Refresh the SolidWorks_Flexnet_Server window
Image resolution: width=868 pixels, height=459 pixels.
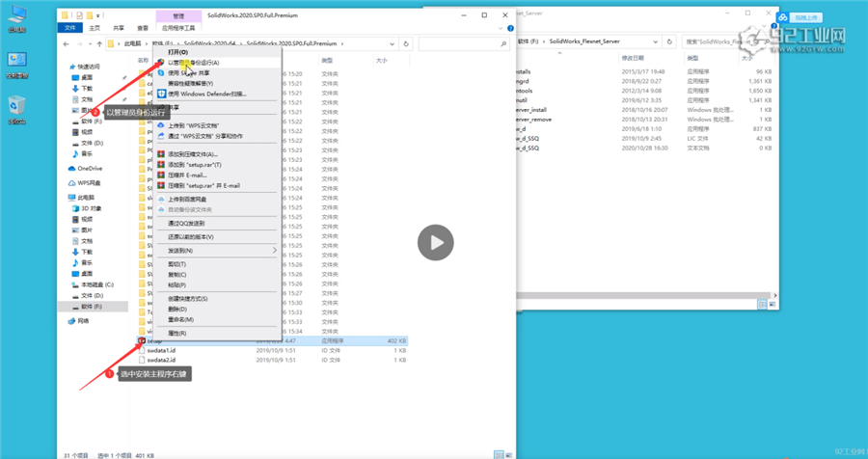pyautogui.click(x=669, y=41)
